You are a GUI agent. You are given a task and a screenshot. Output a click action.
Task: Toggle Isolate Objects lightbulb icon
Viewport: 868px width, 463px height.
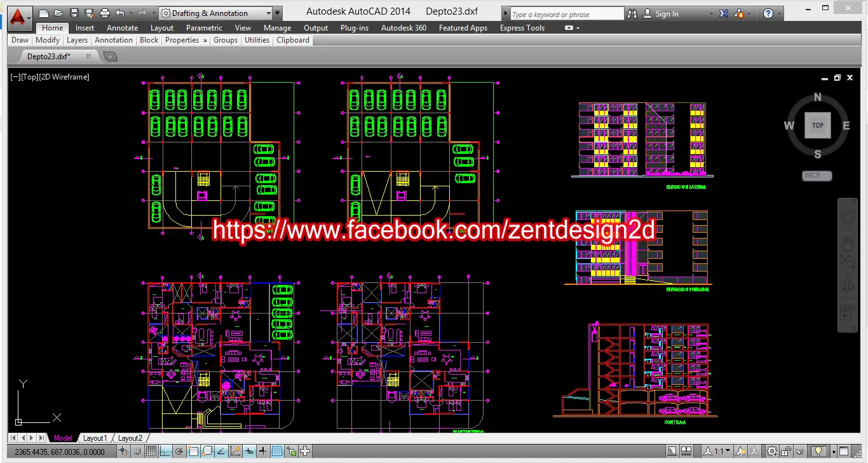pos(818,452)
